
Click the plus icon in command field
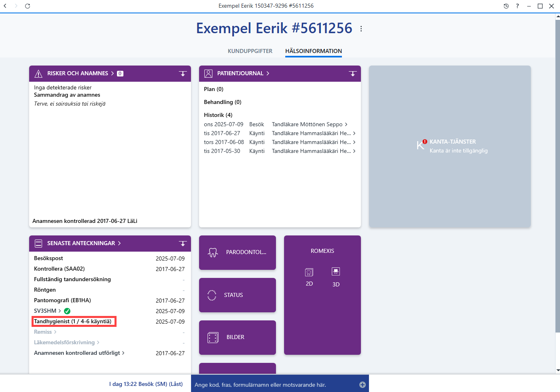pyautogui.click(x=363, y=385)
